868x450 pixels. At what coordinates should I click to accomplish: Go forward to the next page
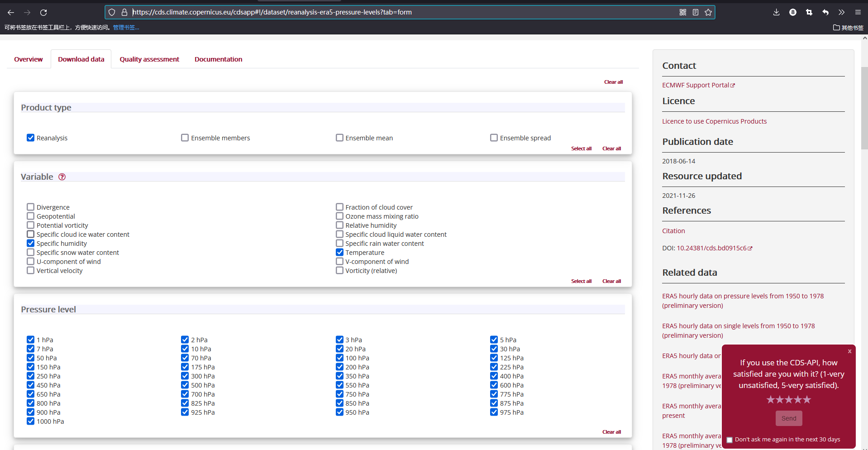point(27,13)
